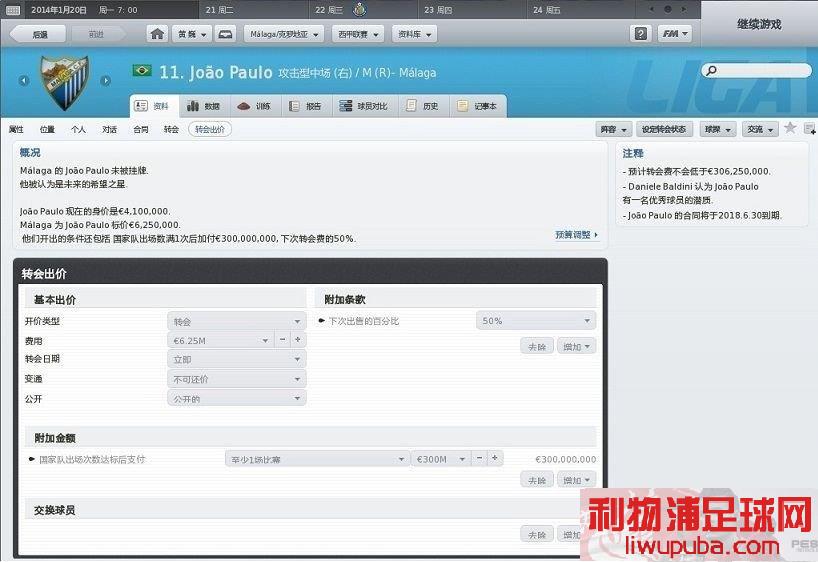Viewport: 818px width, 562px height.
Task: Open the 资料库 dropdown
Action: coord(414,34)
